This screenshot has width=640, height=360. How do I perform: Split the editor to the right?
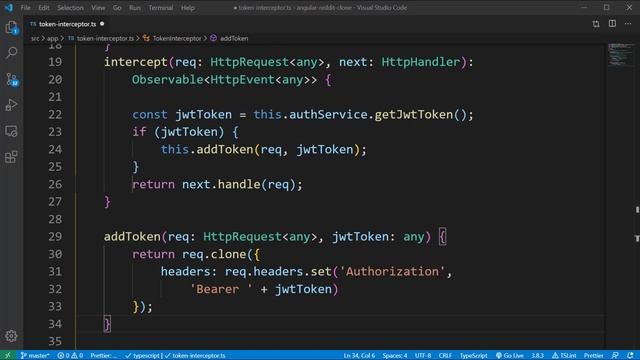(x=612, y=24)
